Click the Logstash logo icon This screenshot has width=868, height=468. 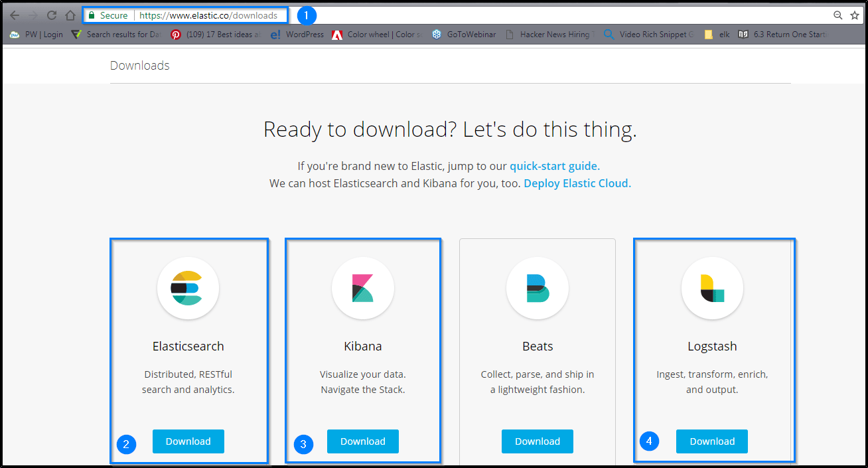coord(712,288)
